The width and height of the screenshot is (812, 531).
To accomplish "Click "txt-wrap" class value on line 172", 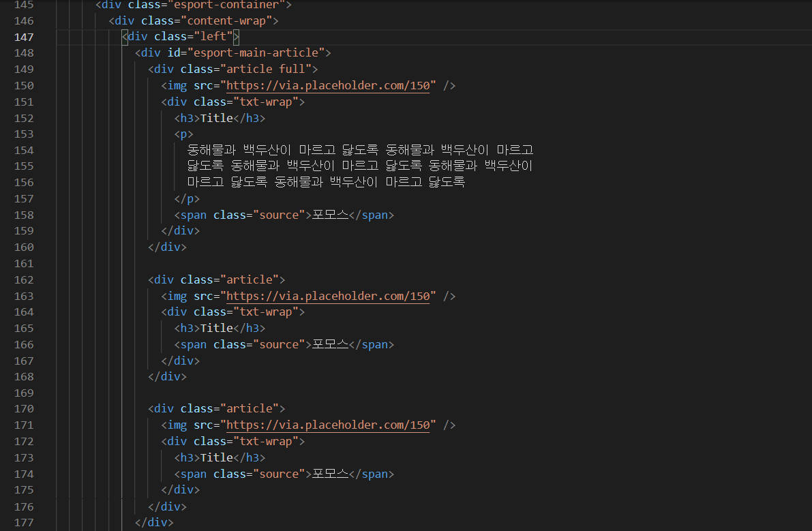I will tap(266, 441).
